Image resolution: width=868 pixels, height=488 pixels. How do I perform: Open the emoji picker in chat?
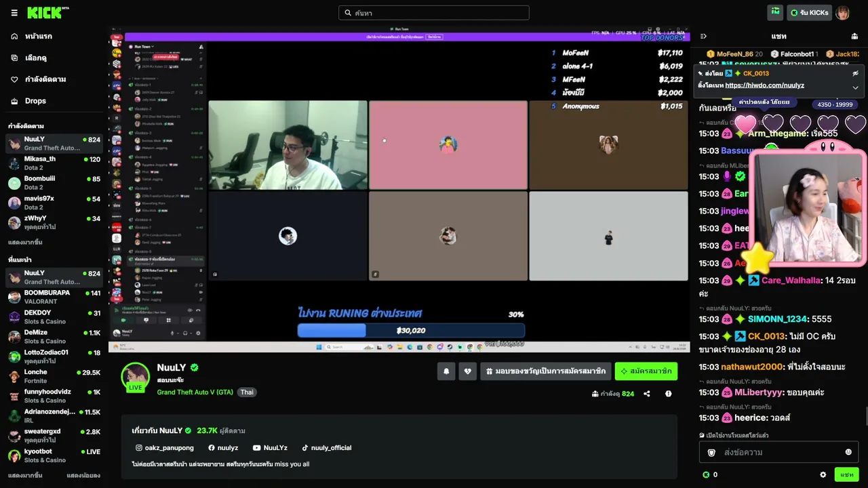pyautogui.click(x=848, y=452)
